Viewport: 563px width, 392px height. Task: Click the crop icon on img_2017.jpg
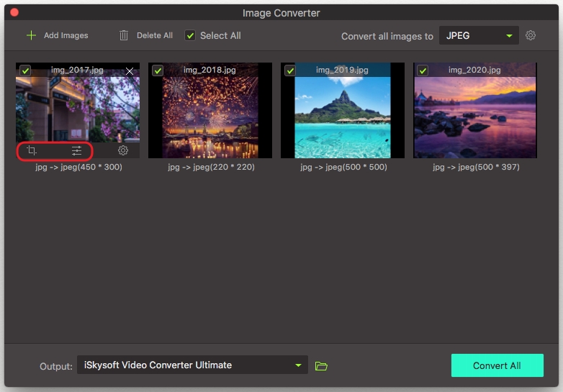tap(32, 150)
